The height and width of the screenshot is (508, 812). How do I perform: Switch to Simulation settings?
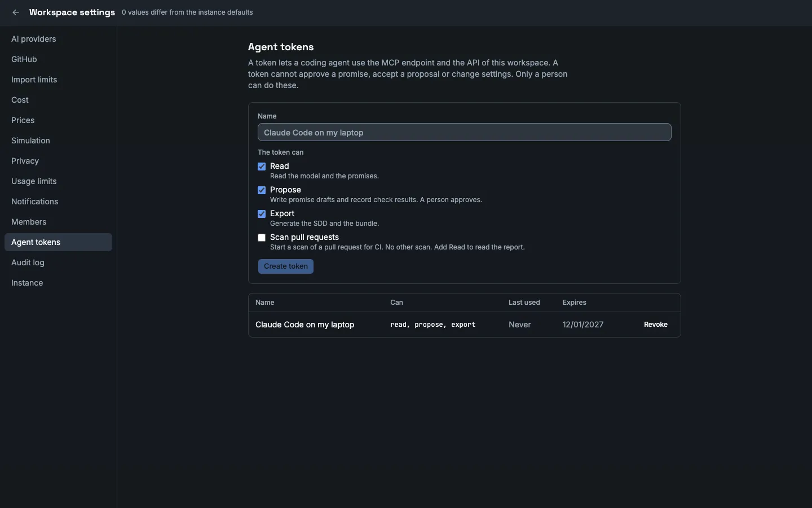58,141
